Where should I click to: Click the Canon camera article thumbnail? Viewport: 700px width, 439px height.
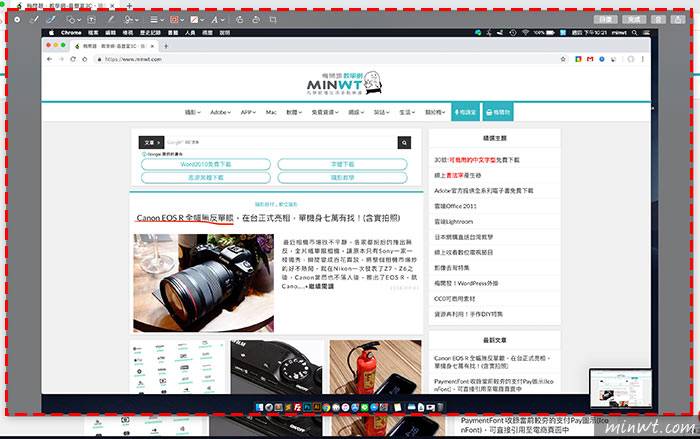click(203, 283)
